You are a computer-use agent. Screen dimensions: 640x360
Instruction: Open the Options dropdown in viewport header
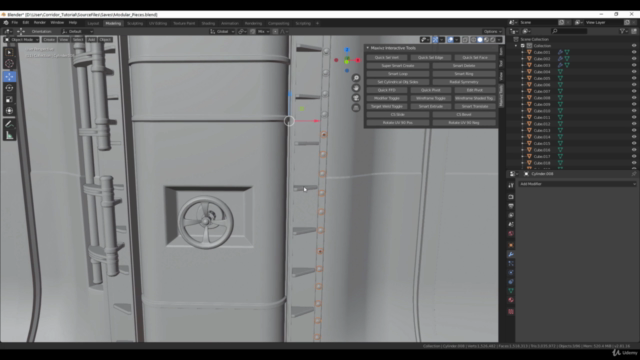coord(492,31)
